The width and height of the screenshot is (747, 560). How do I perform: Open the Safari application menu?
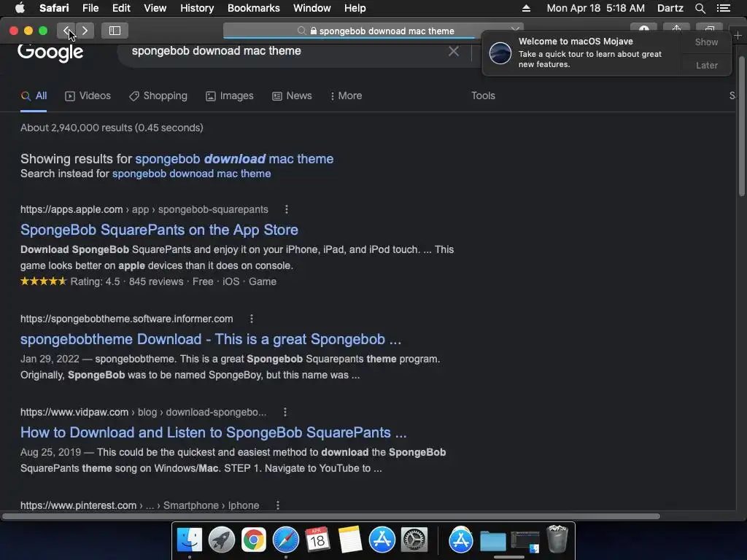click(54, 8)
